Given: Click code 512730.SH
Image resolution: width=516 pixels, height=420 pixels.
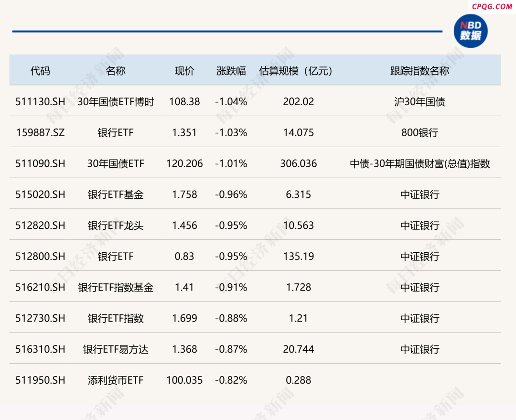Looking at the screenshot, I should pos(40,318).
